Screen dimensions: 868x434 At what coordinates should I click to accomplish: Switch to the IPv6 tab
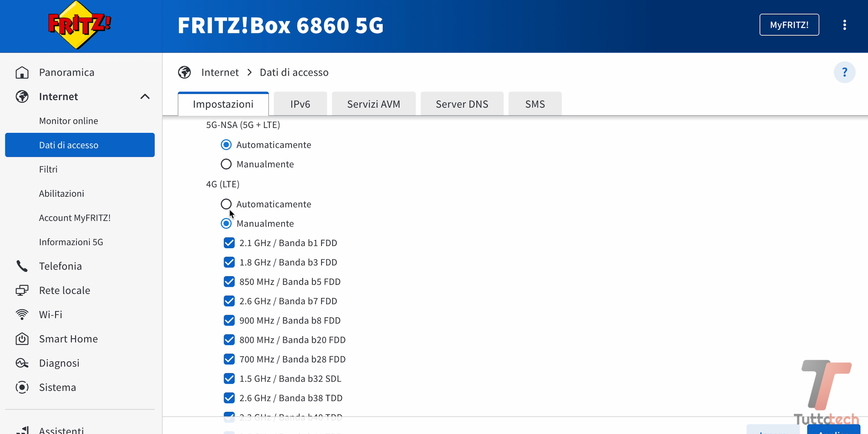(x=300, y=104)
